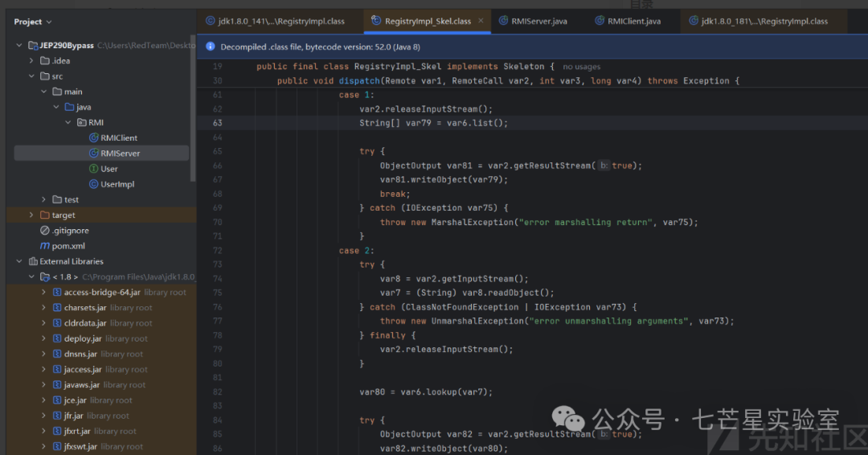
Task: Close the RegistryImpl_Skel.class tab
Action: (x=481, y=21)
